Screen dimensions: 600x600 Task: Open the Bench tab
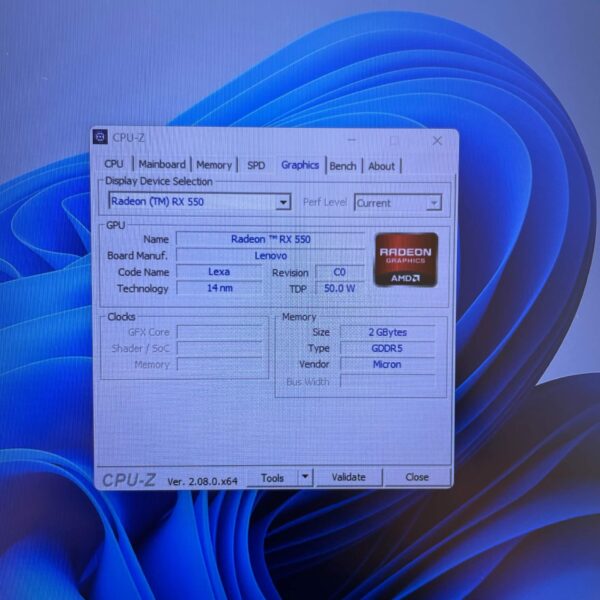click(343, 166)
